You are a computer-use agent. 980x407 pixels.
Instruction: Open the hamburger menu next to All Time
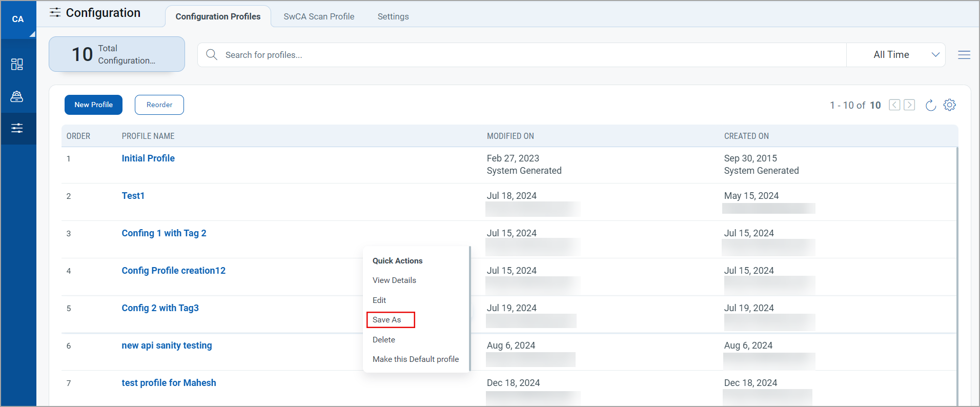click(x=964, y=55)
